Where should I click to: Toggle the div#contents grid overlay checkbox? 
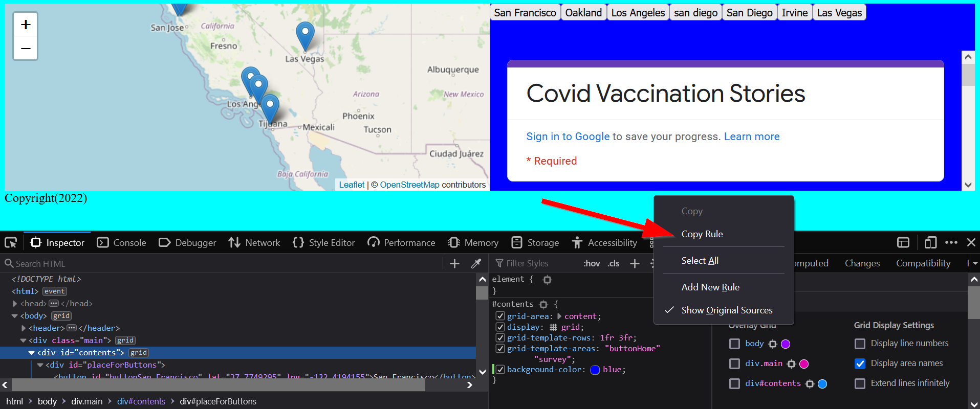coord(734,383)
